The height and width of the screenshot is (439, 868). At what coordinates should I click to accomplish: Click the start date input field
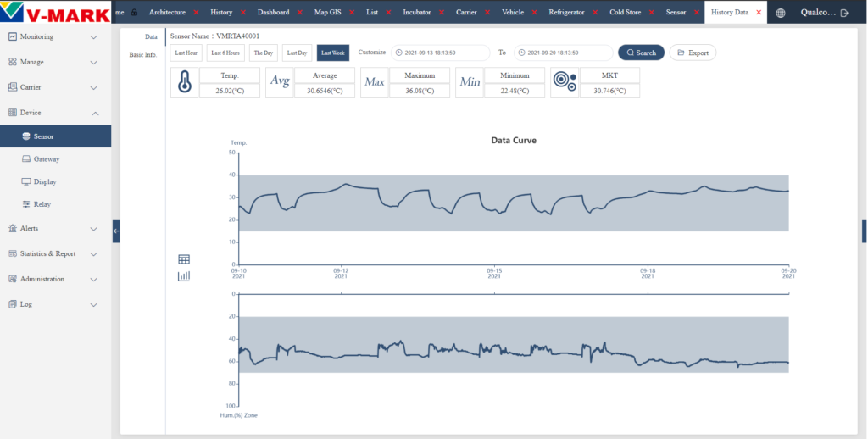click(x=441, y=53)
